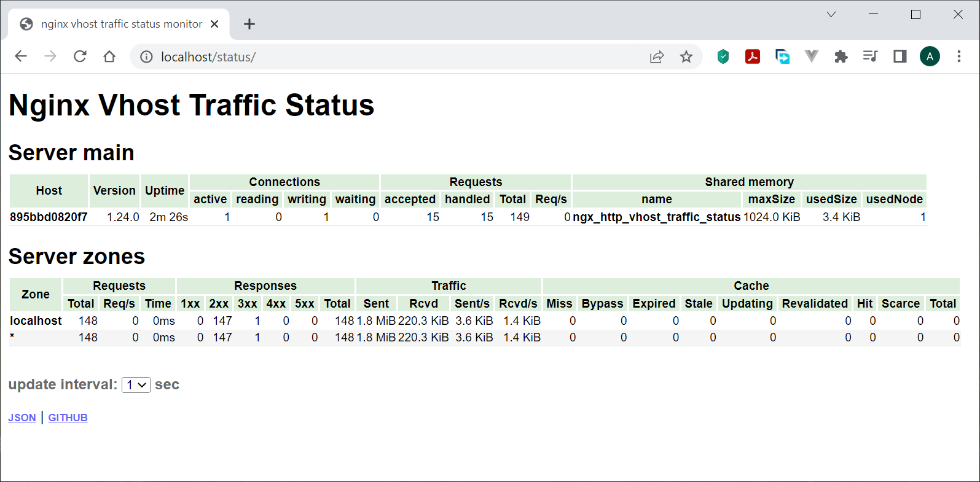Open the media control queue icon

(871, 56)
